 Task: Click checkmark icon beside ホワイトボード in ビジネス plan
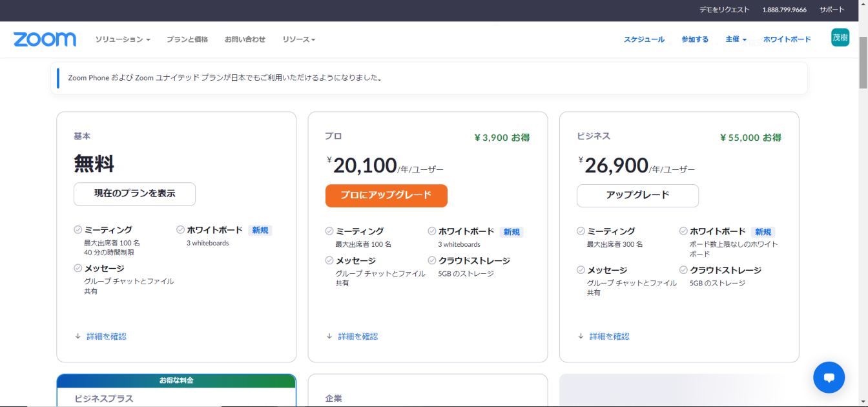pos(683,231)
